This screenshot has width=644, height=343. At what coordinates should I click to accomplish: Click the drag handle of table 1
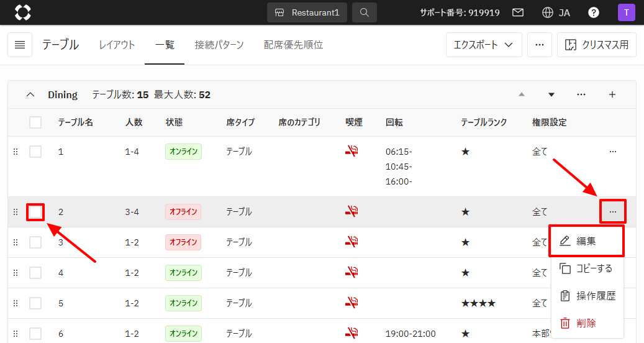[16, 152]
